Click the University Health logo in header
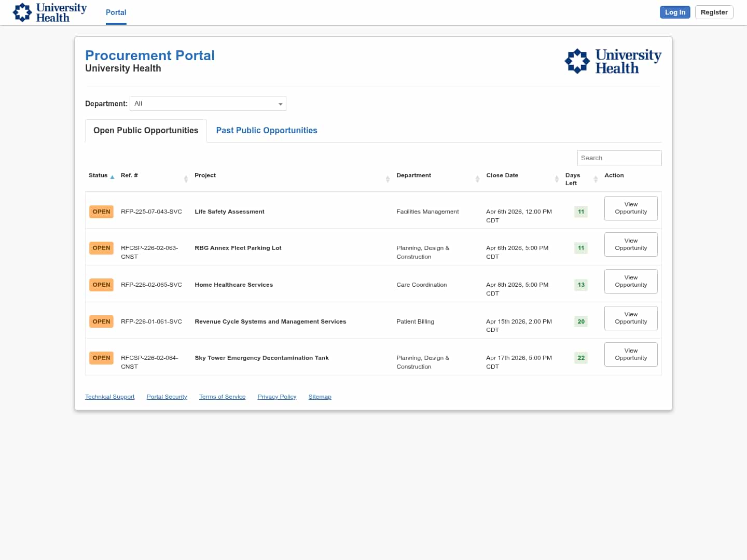747x560 pixels. coord(50,12)
